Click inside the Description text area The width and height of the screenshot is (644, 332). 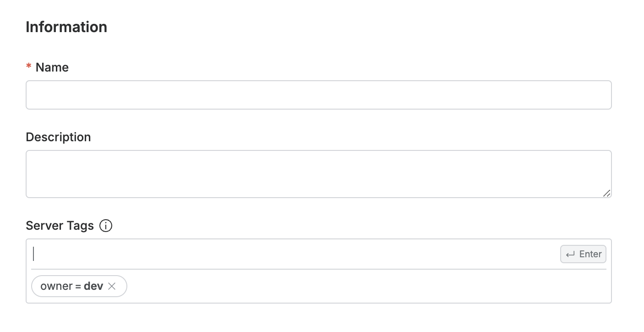click(318, 174)
